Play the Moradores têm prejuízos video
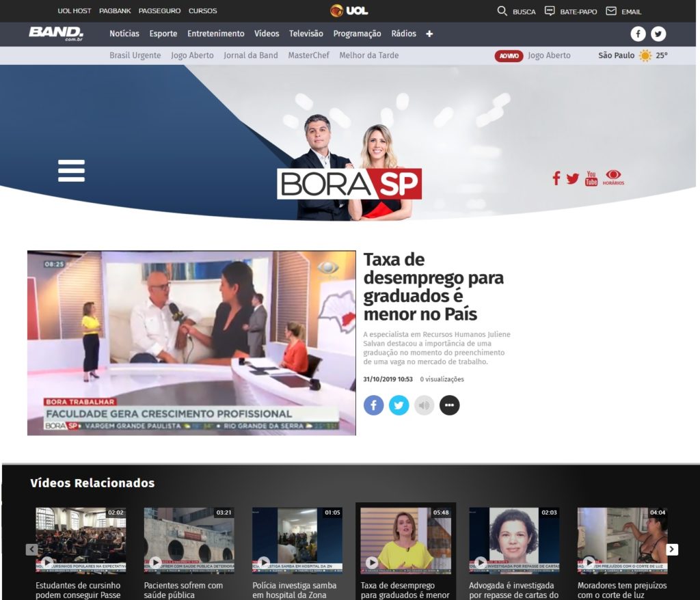Image resolution: width=700 pixels, height=600 pixels. (x=622, y=540)
